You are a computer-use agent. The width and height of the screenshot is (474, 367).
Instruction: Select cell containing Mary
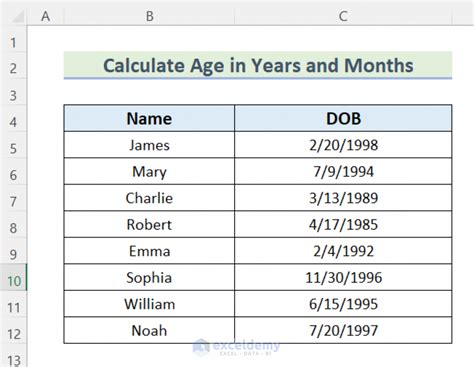[x=149, y=171]
